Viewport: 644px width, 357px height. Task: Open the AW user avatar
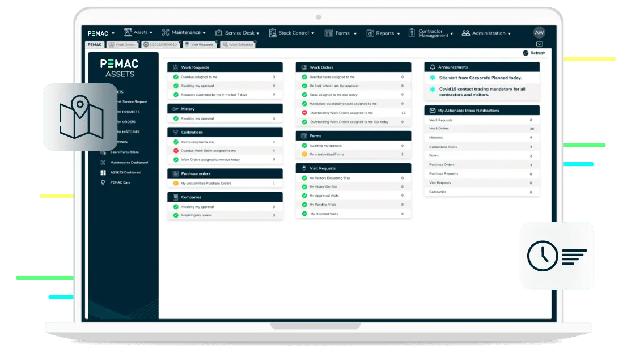click(x=539, y=32)
